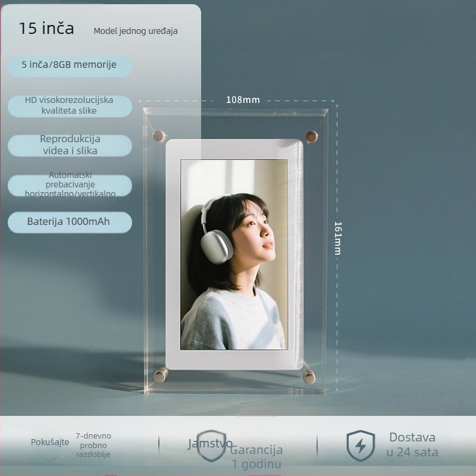Click Reprodukcija videa i slika pill

(x=70, y=145)
